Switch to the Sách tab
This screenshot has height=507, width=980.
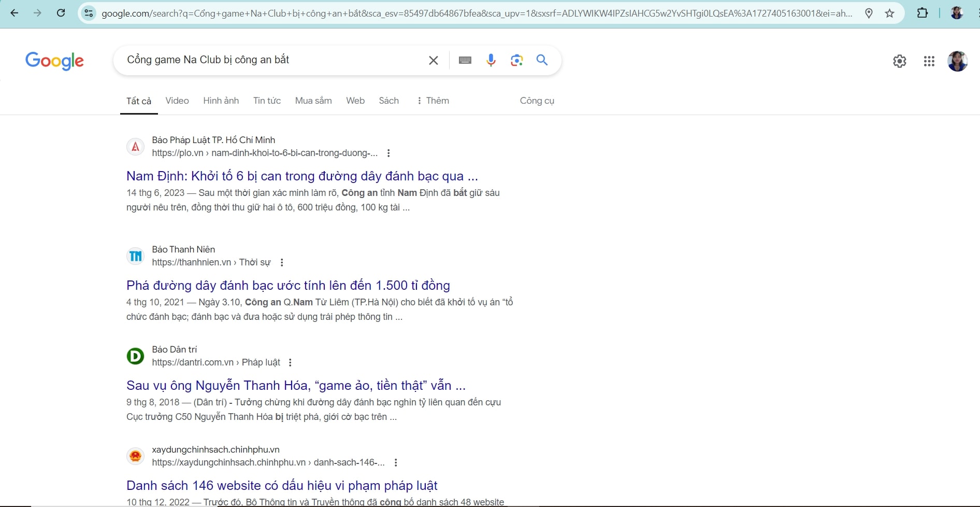(389, 101)
